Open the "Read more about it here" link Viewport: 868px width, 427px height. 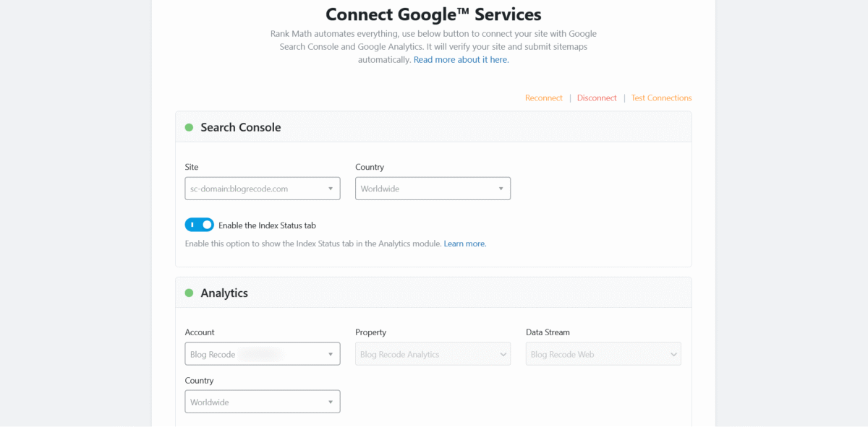point(461,60)
